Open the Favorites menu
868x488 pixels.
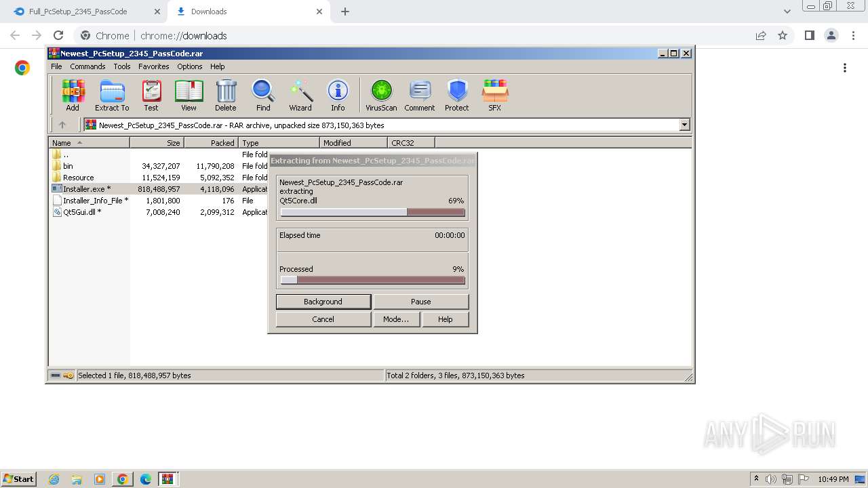[154, 66]
